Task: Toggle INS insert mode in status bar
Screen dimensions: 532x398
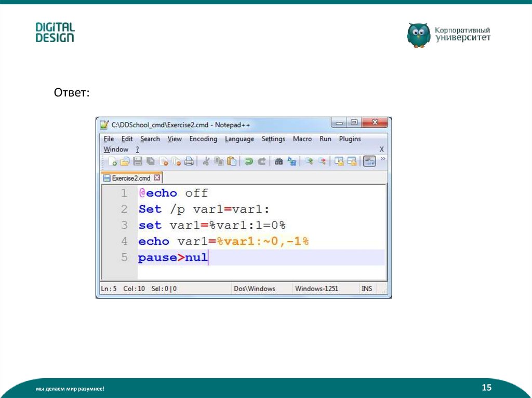Action: coord(367,289)
